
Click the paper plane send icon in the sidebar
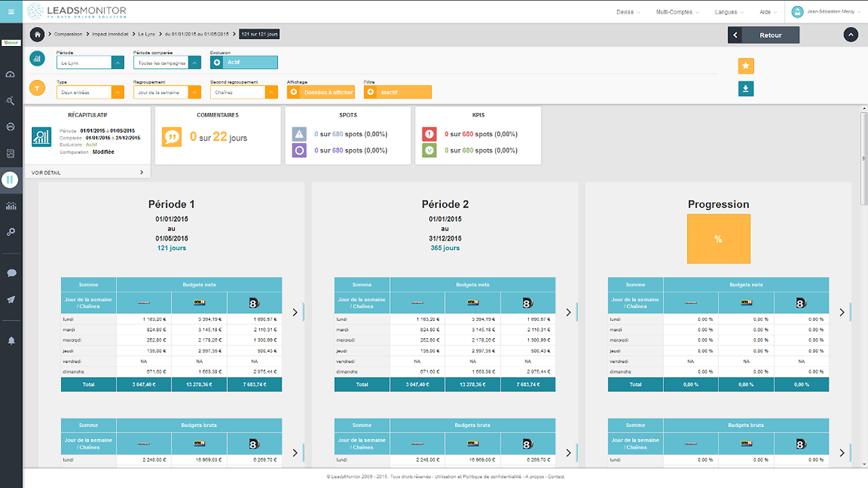click(11, 300)
